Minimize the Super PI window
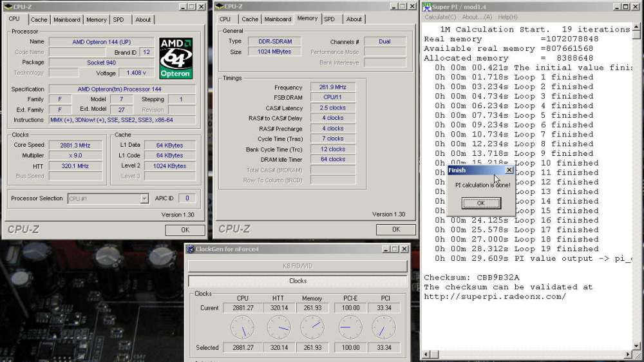Image resolution: width=644 pixels, height=362 pixels. click(616, 6)
